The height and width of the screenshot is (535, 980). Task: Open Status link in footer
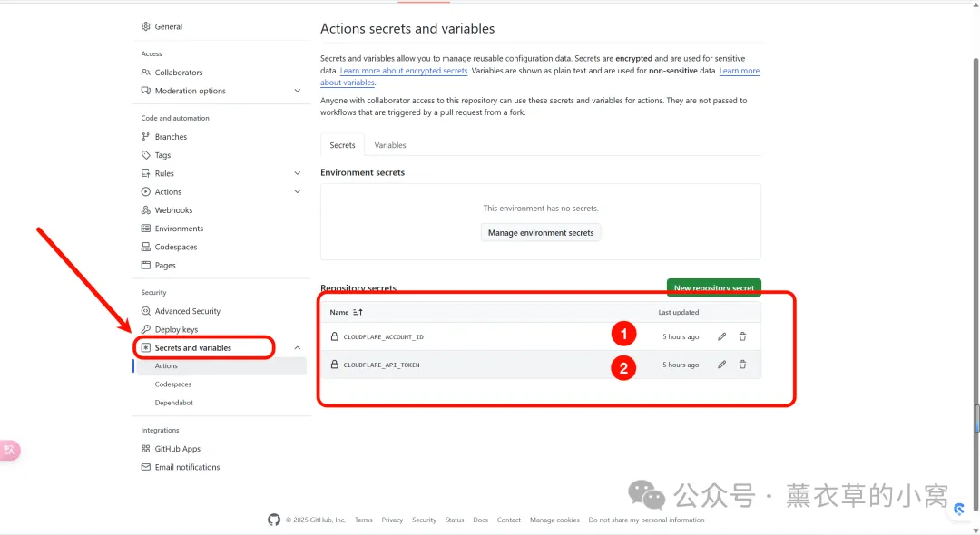[455, 520]
